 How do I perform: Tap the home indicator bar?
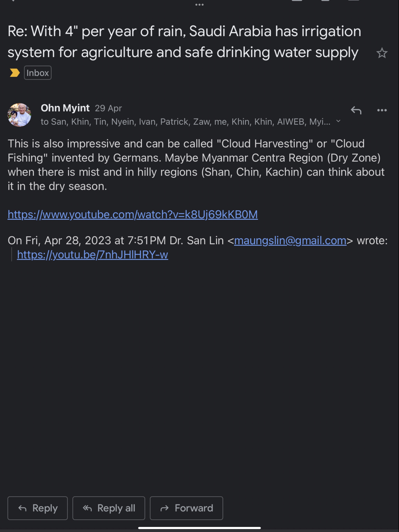pos(199,528)
